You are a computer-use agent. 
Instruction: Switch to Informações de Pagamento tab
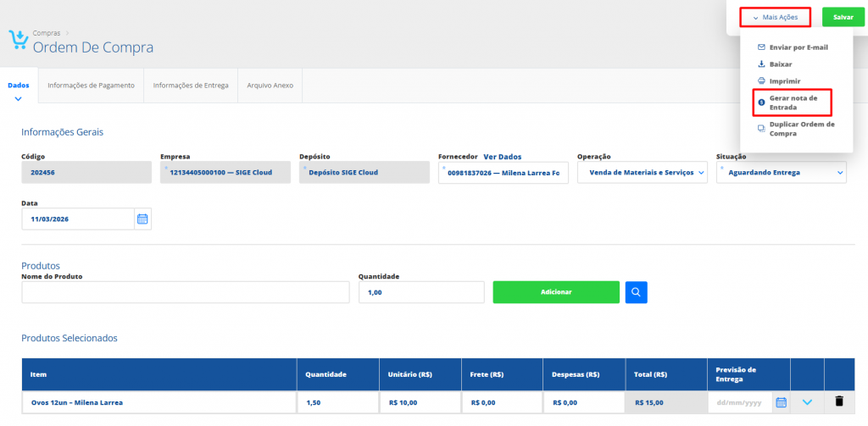click(x=91, y=86)
